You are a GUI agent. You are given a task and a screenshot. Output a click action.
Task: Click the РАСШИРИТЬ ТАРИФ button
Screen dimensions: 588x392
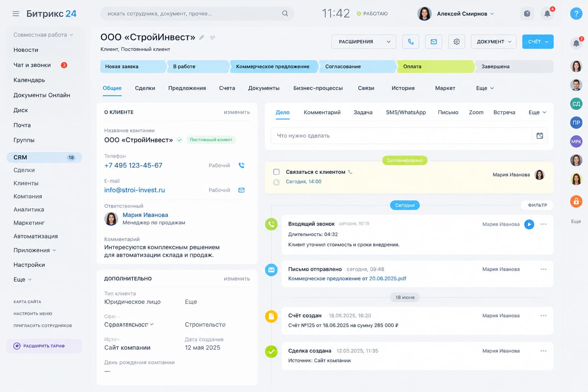44,346
